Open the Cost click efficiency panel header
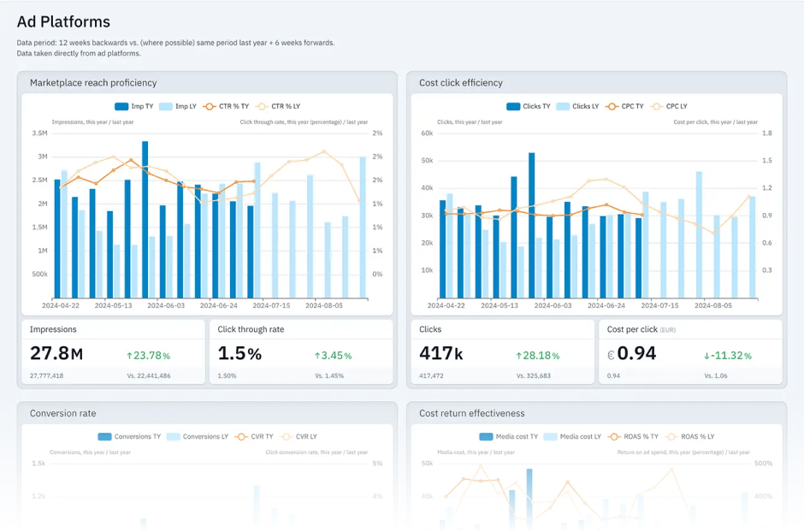The height and width of the screenshot is (532, 804). coord(461,83)
